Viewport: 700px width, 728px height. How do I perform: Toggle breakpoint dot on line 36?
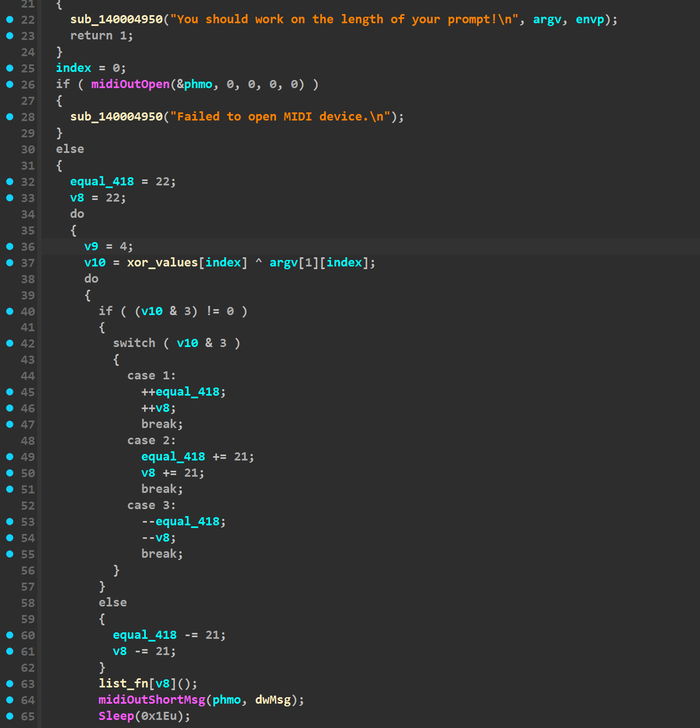[10, 246]
